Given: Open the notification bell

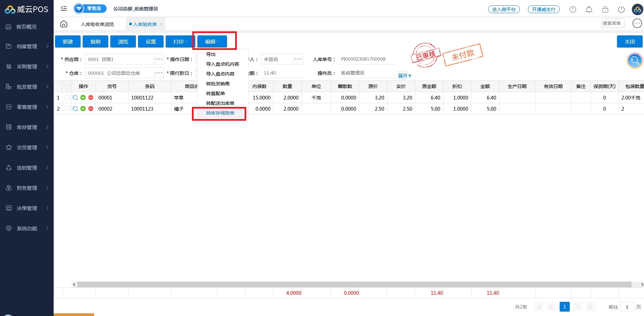Looking at the screenshot, I should tap(589, 9).
